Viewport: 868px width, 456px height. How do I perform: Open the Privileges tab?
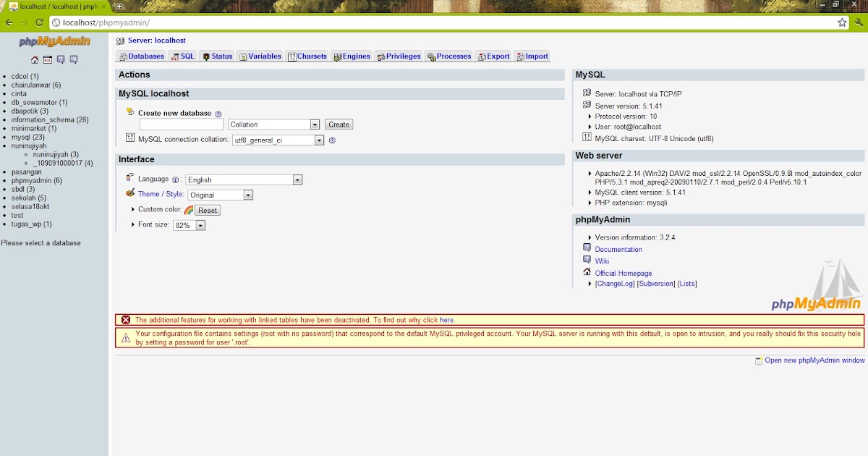399,56
